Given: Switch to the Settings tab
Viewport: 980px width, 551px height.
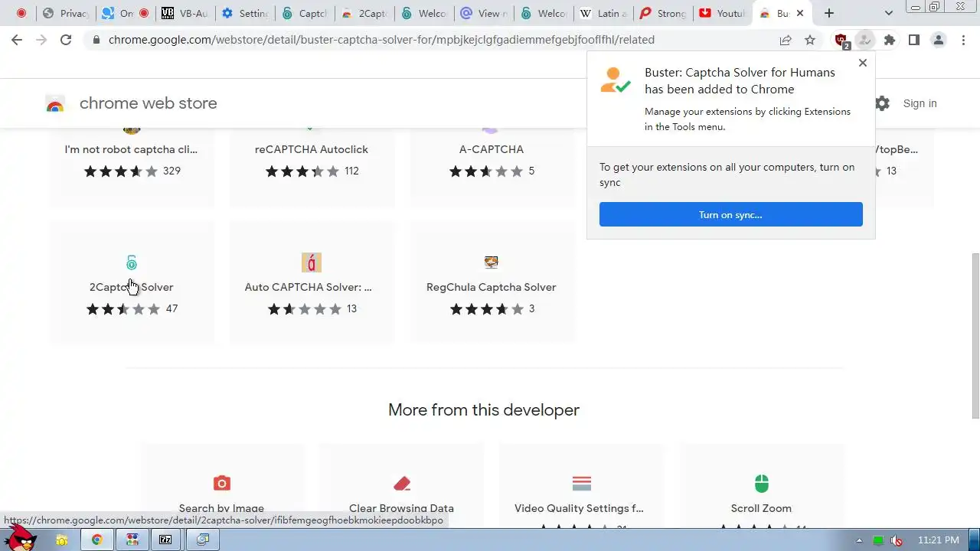Looking at the screenshot, I should point(244,13).
